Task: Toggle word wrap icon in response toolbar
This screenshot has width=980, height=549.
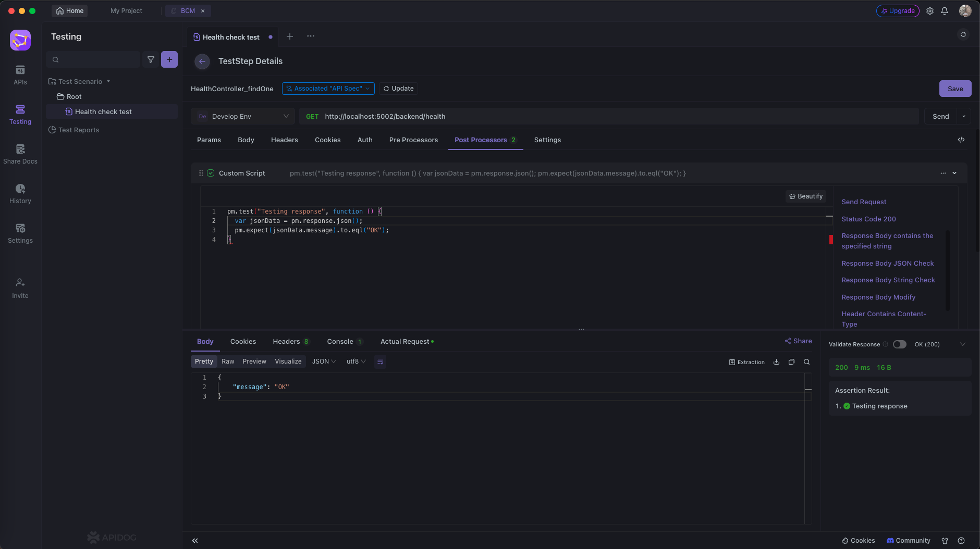Action: pos(381,361)
